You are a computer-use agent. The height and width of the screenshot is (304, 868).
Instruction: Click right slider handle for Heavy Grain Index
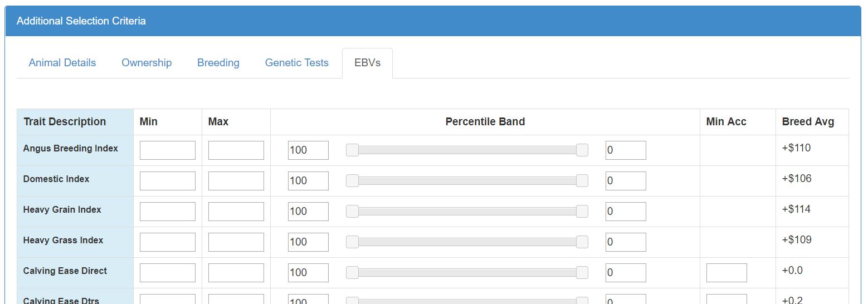(582, 211)
